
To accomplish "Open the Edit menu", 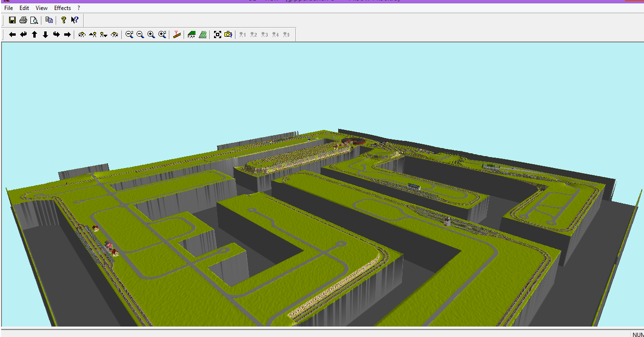I will click(x=24, y=8).
